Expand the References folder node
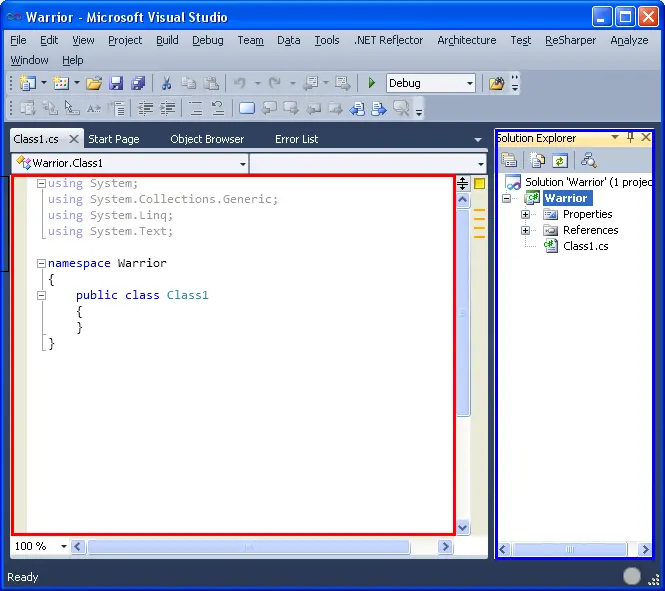The height and width of the screenshot is (591, 665). (525, 230)
